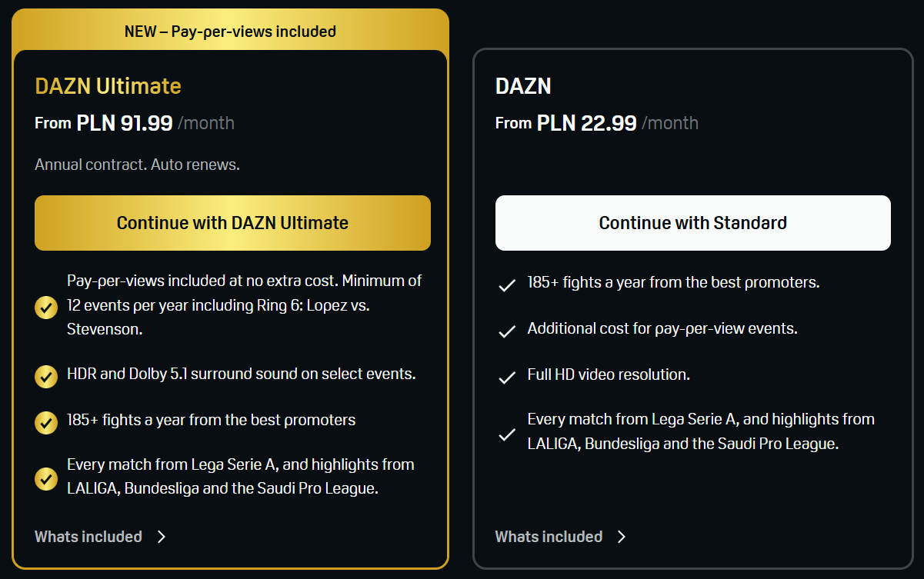Select the NEW Pay-per-views included banner
The width and height of the screenshot is (924, 579).
pos(230,32)
